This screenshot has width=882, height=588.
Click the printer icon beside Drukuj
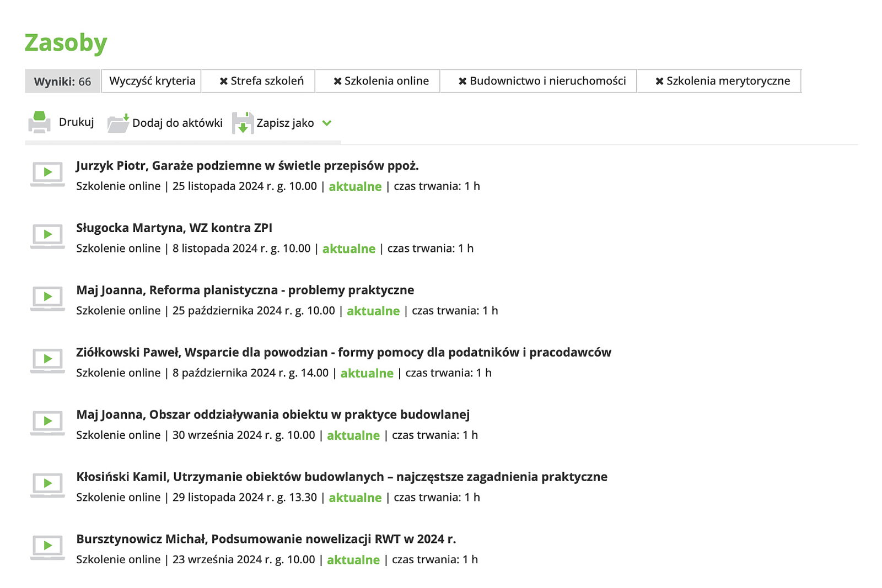(x=39, y=122)
